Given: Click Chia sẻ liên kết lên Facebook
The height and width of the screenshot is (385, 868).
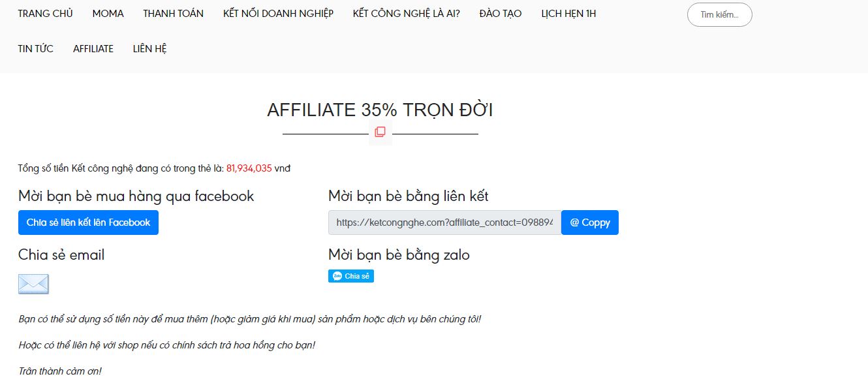Looking at the screenshot, I should [x=88, y=223].
